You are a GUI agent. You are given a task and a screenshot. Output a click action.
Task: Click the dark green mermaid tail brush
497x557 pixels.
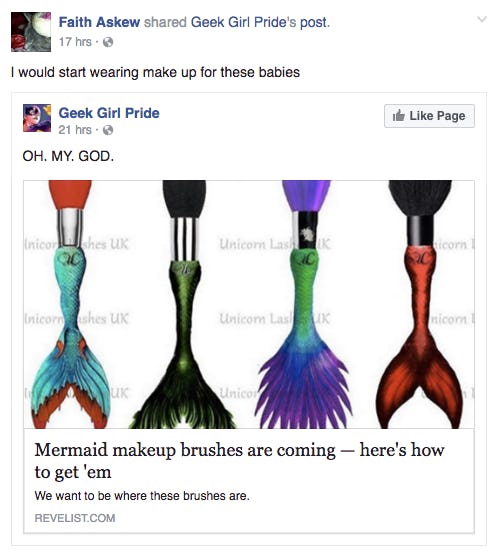click(184, 304)
